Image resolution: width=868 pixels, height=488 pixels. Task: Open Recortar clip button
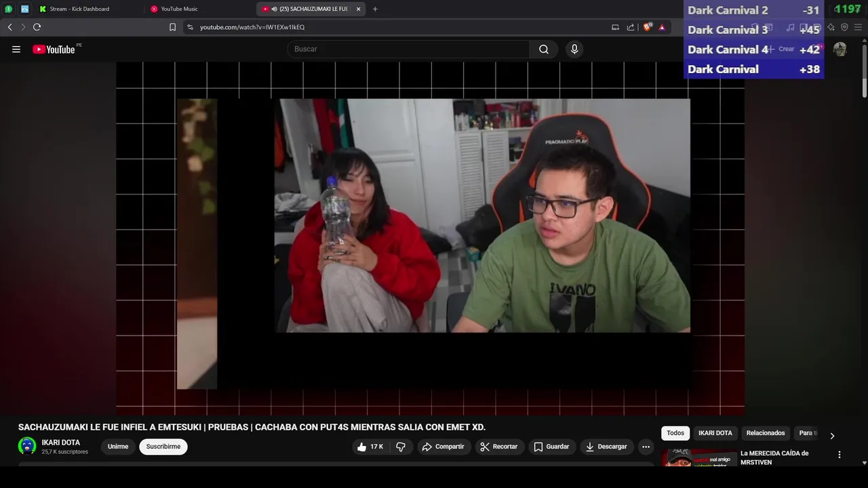click(498, 447)
